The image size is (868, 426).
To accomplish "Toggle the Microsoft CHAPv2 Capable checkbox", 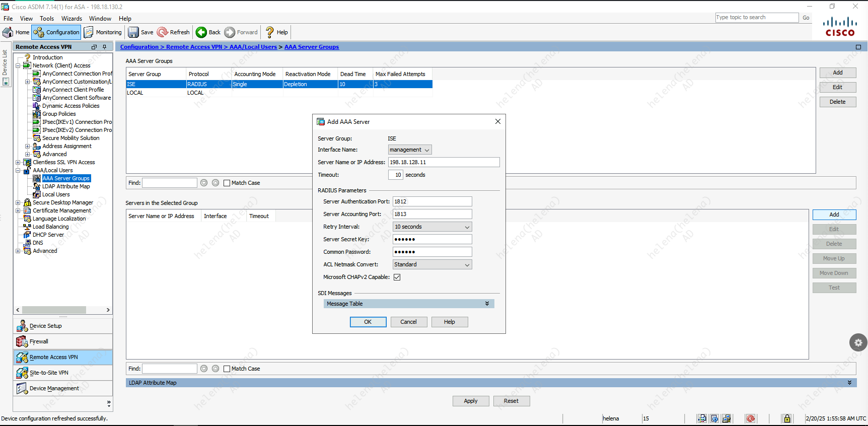I will [397, 277].
